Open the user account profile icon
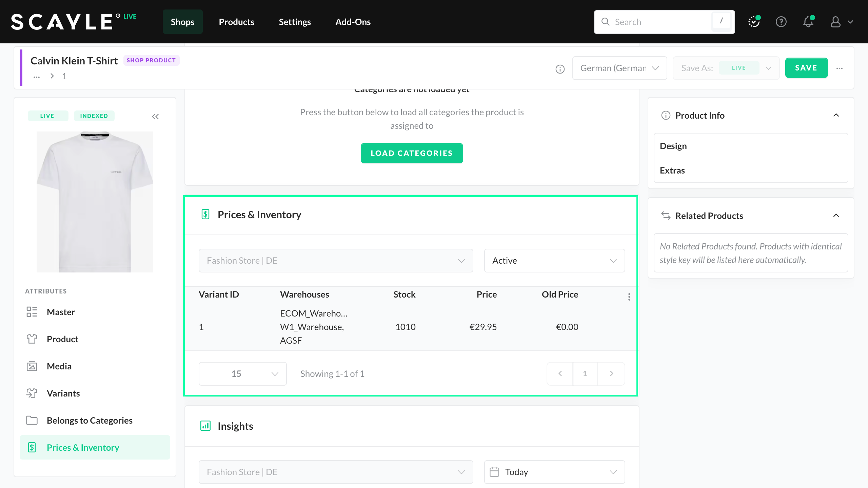Screen dimensions: 868x488 [x=835, y=22]
